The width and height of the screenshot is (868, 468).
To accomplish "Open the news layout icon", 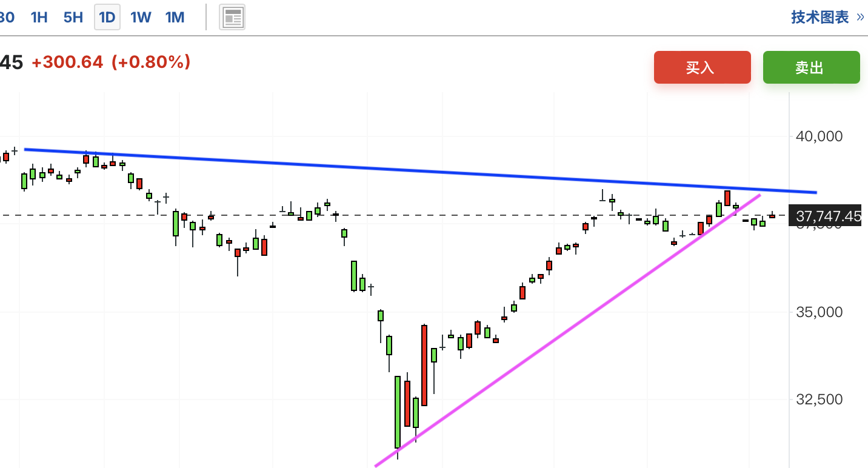I will (x=232, y=17).
